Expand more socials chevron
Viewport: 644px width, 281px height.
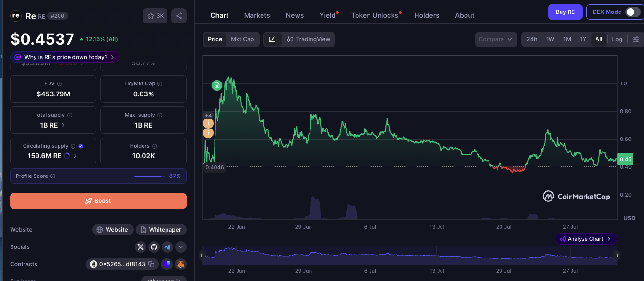(x=181, y=247)
